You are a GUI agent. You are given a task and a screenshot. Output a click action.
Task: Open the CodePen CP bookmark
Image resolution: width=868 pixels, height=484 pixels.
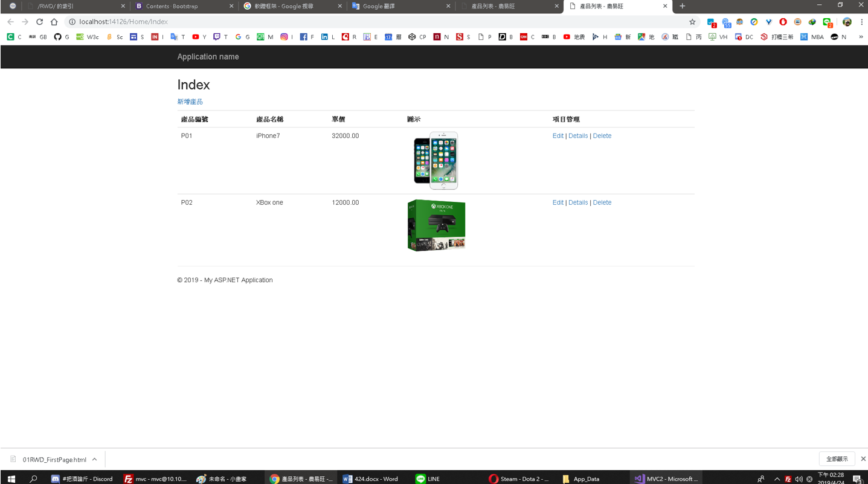[417, 37]
